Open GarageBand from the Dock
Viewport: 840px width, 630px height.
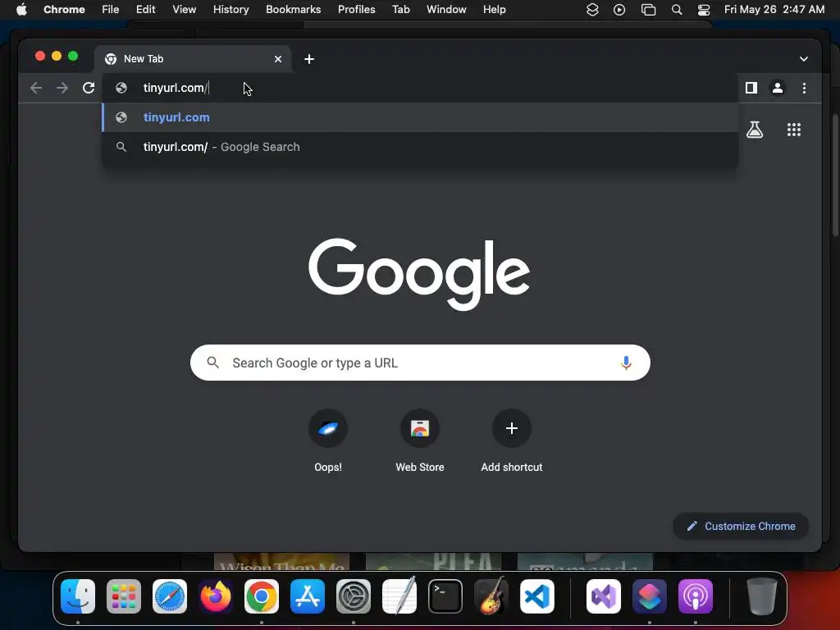(491, 596)
